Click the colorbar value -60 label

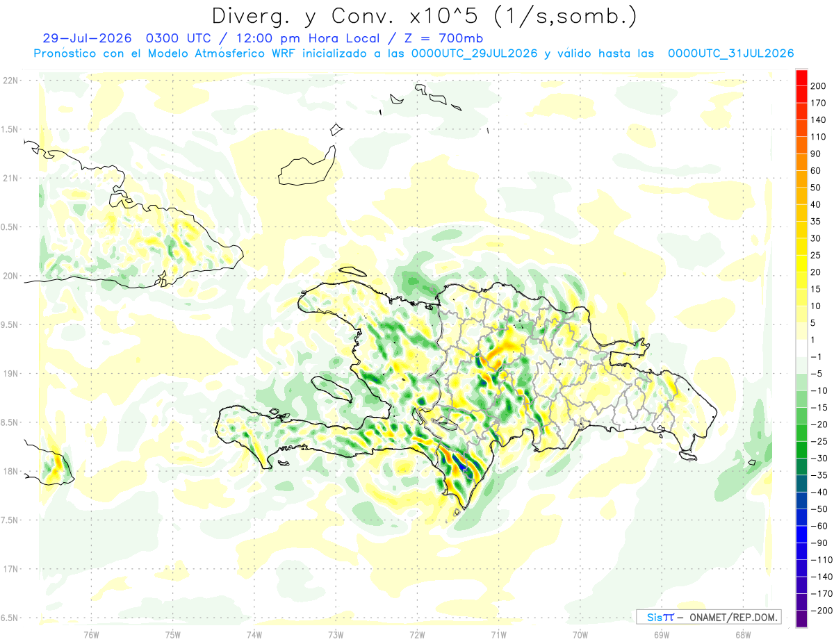819,526
